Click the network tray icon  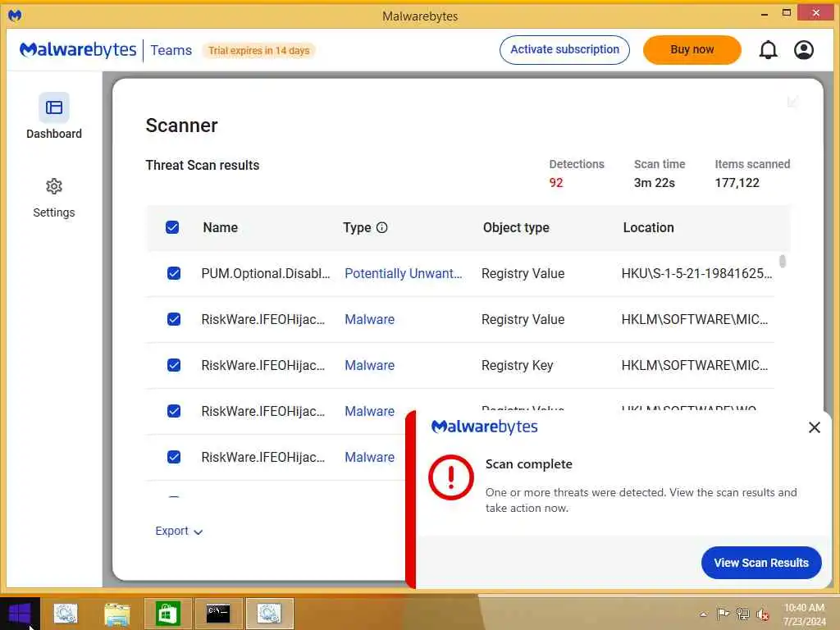point(742,614)
